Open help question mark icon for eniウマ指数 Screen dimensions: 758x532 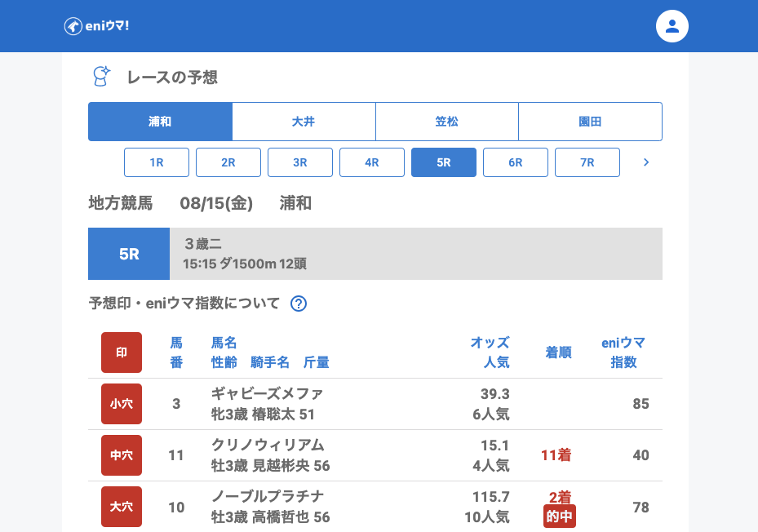tap(299, 304)
